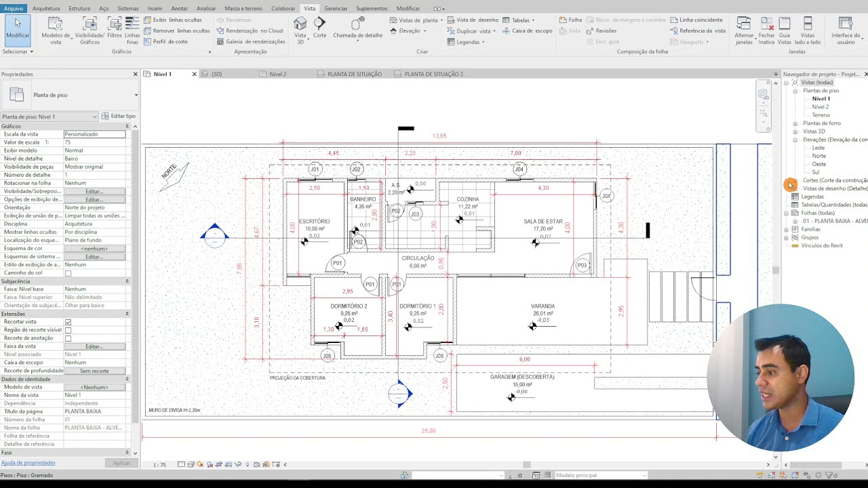Open Ajuda de propriedades link

pos(28,463)
